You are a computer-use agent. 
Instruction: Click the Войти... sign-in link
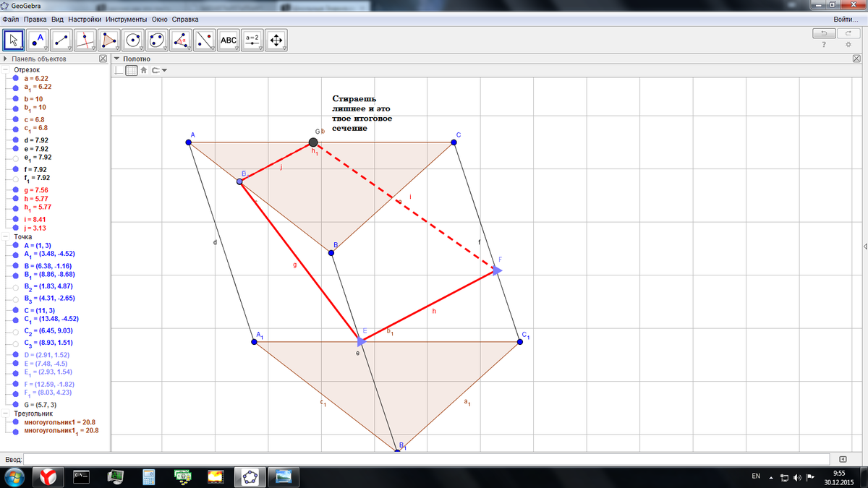(x=845, y=19)
